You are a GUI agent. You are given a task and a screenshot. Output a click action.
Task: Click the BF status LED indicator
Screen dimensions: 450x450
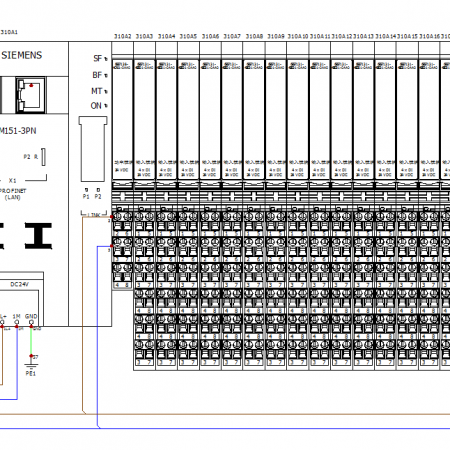106,76
